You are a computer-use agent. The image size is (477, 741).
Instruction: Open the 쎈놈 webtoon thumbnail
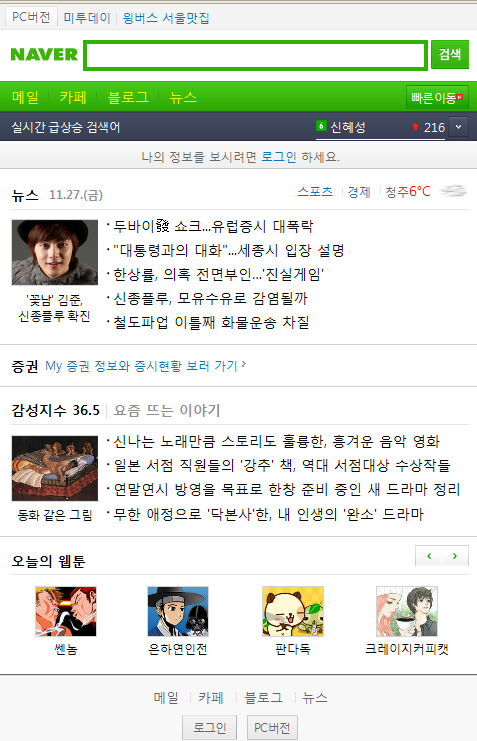[66, 611]
